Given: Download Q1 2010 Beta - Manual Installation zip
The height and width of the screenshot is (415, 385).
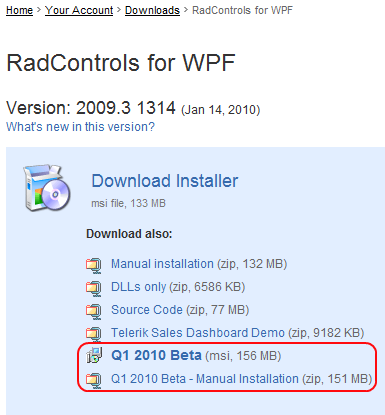Looking at the screenshot, I should point(241,379).
